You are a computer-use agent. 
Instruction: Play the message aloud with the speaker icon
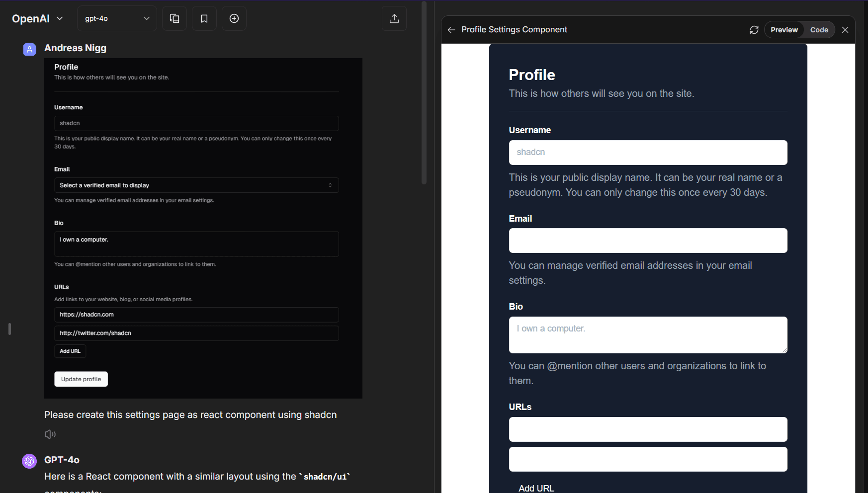pos(50,434)
